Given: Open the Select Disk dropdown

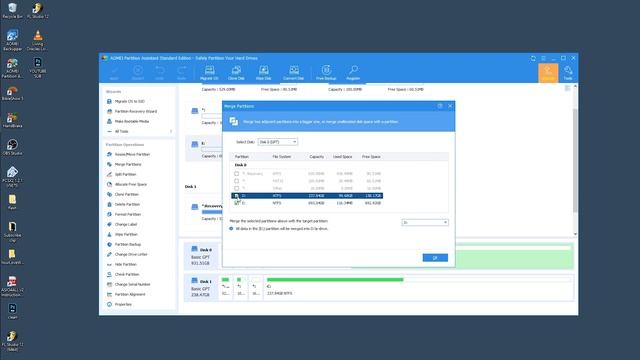Looking at the screenshot, I should tap(278, 142).
